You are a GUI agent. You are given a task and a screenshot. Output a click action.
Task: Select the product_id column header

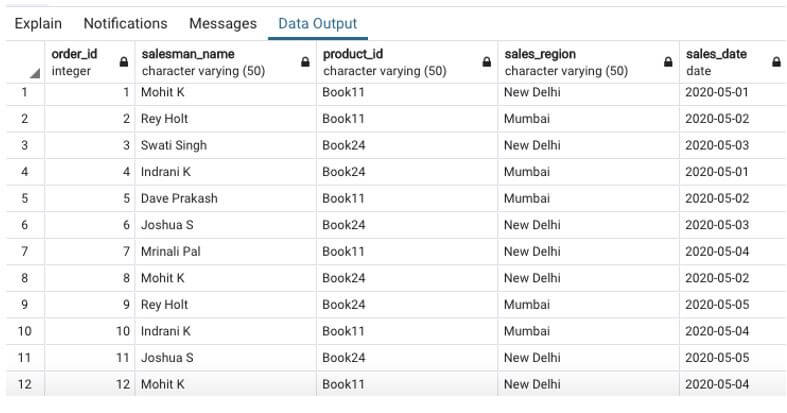[x=390, y=61]
